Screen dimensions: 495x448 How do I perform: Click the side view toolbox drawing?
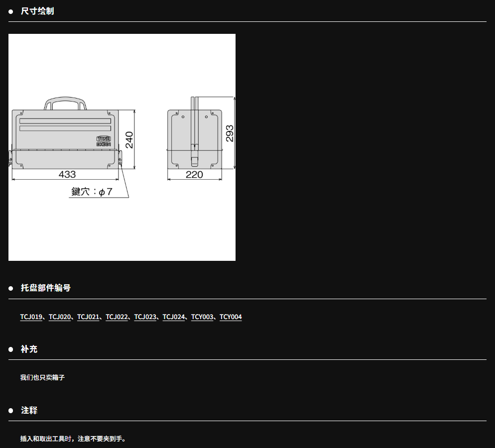[x=194, y=138]
